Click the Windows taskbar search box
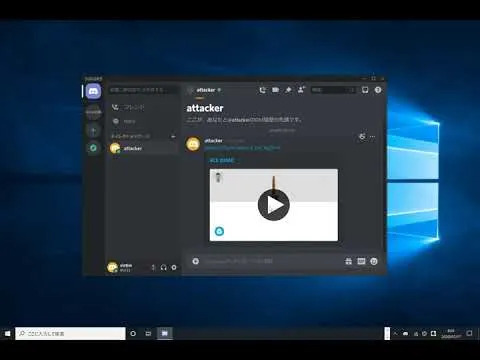The height and width of the screenshot is (360, 480). pyautogui.click(x=70, y=333)
